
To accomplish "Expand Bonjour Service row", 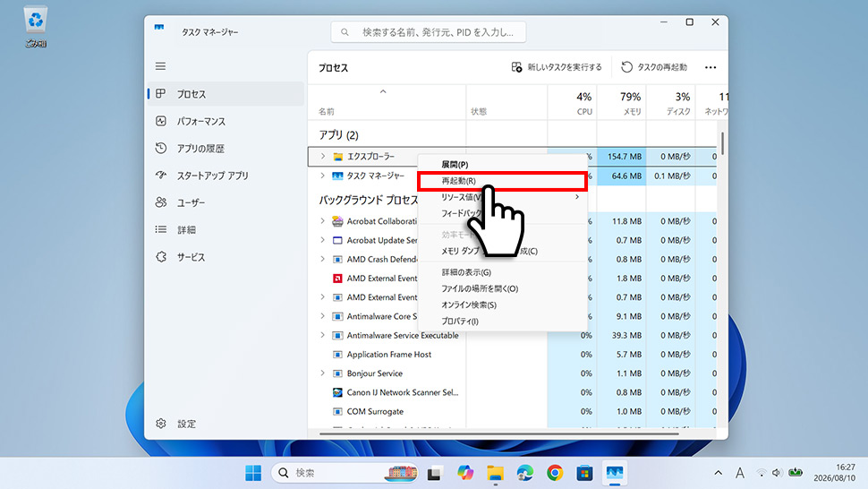I will pos(323,373).
